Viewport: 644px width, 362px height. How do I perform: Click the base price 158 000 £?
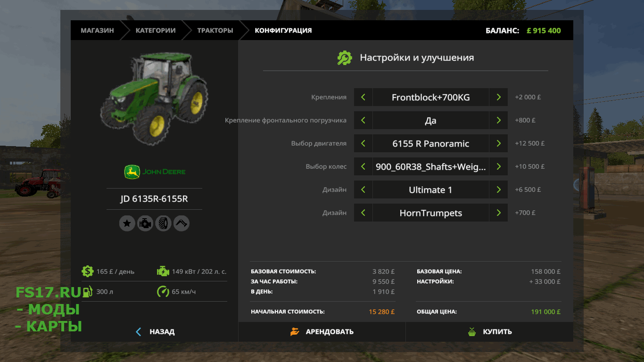545,271
